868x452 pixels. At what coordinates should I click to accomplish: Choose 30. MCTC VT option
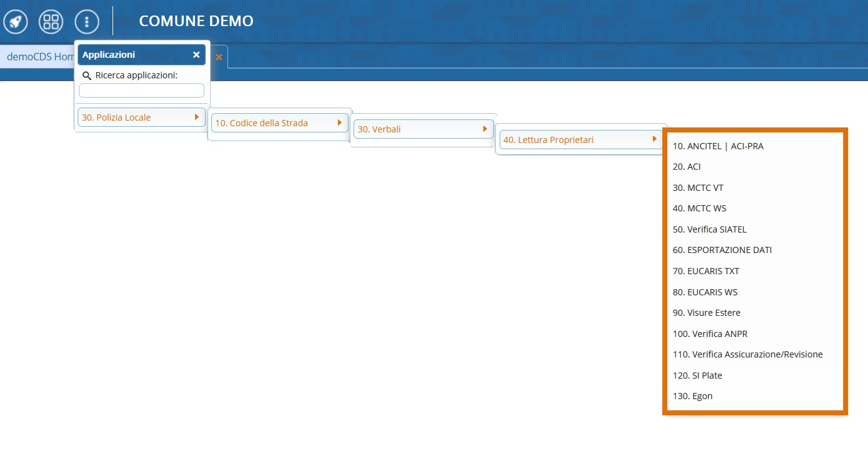(698, 188)
